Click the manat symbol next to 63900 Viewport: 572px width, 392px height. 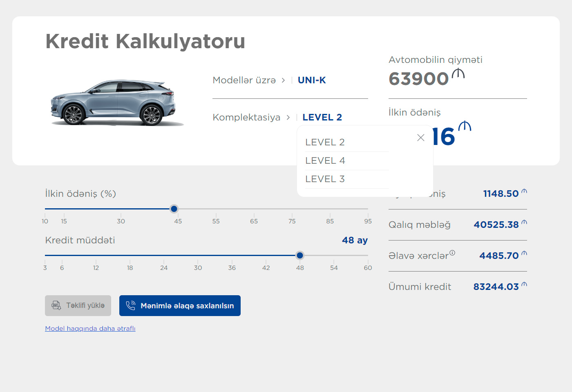(458, 74)
